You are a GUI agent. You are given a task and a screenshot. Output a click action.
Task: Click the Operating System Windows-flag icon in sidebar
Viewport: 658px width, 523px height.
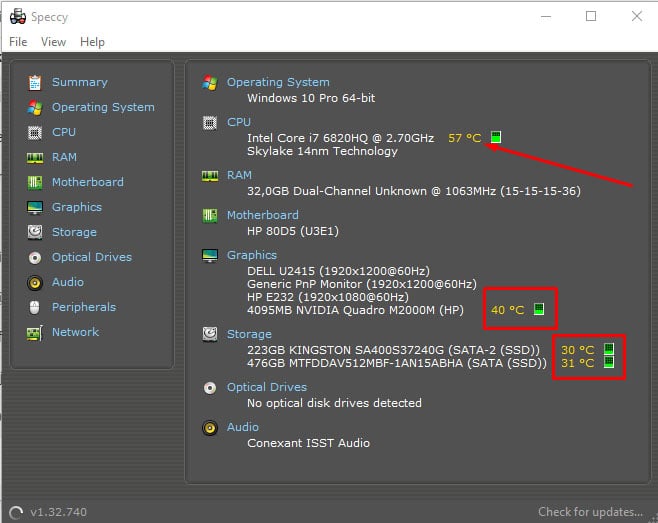[x=35, y=107]
